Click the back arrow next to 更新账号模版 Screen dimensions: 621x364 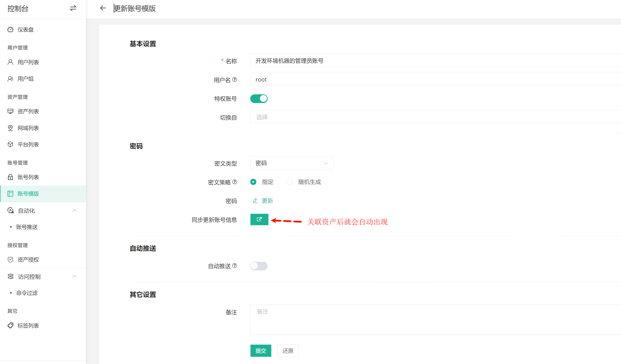(x=103, y=8)
